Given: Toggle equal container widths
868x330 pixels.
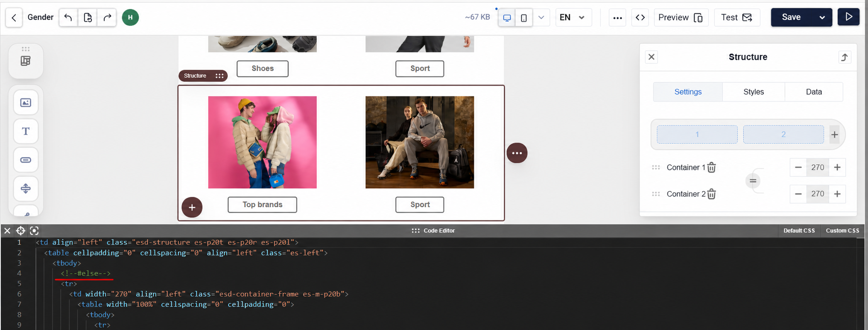Looking at the screenshot, I should coord(753,181).
